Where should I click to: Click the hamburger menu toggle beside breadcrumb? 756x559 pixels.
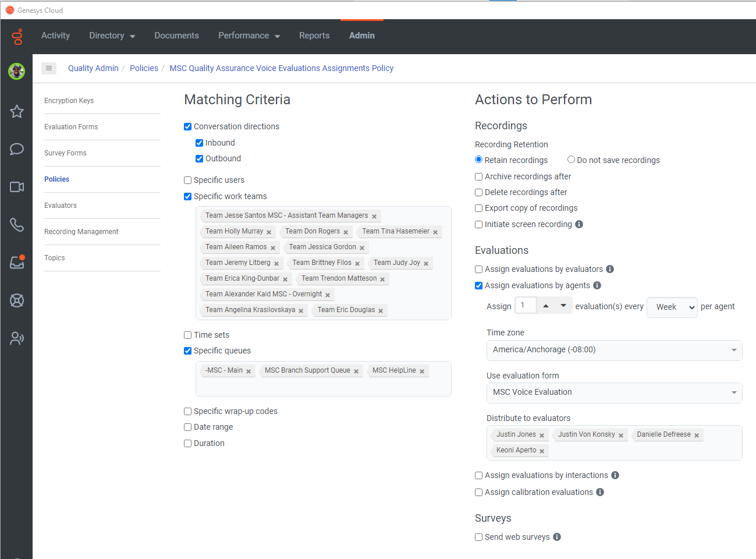coord(49,68)
